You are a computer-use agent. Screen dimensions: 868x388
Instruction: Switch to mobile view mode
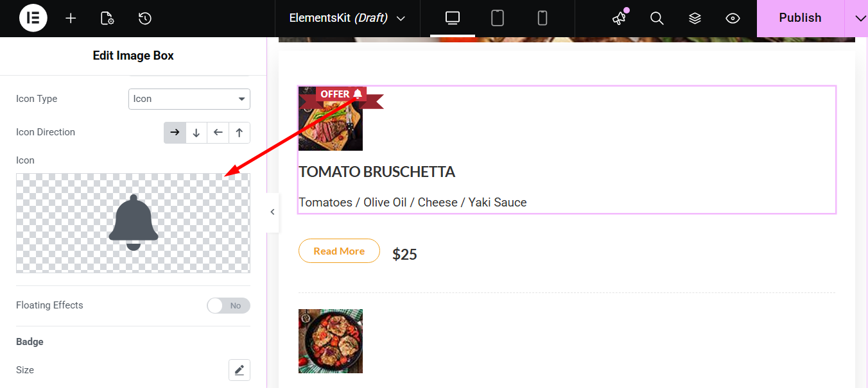(x=542, y=18)
